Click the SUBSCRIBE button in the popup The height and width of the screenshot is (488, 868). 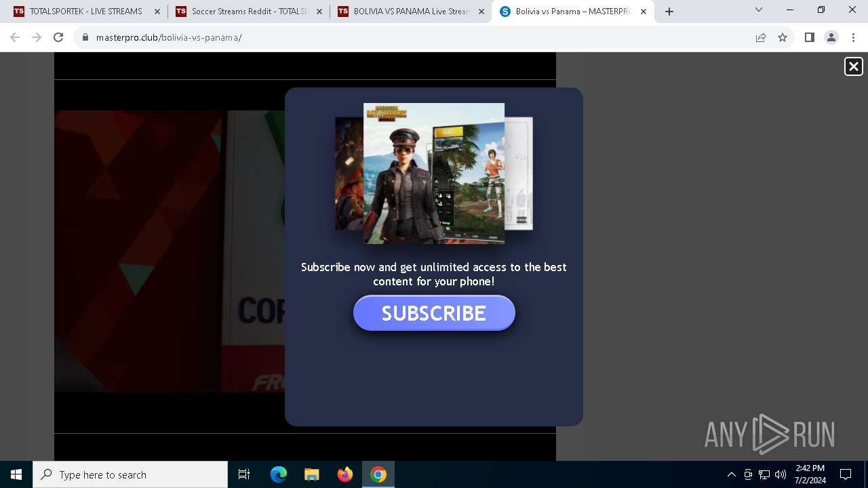434,313
